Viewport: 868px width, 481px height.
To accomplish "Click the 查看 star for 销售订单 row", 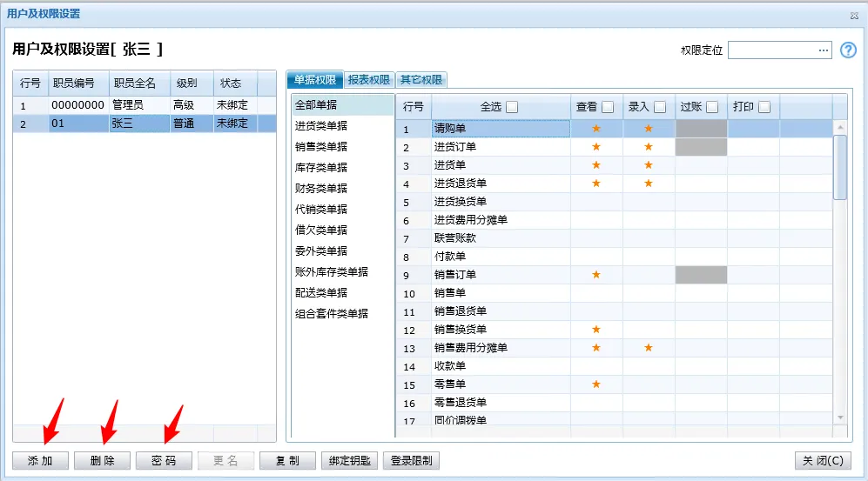I will point(596,274).
